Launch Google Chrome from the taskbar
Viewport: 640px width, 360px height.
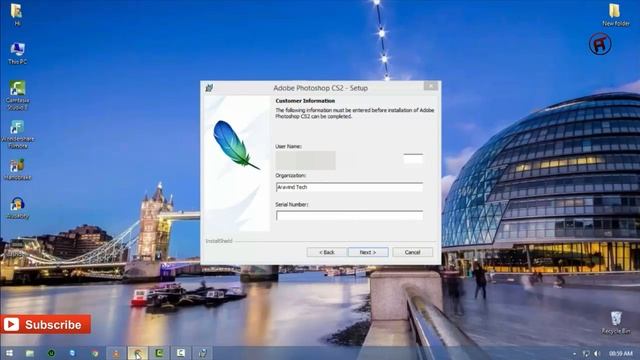click(x=95, y=353)
